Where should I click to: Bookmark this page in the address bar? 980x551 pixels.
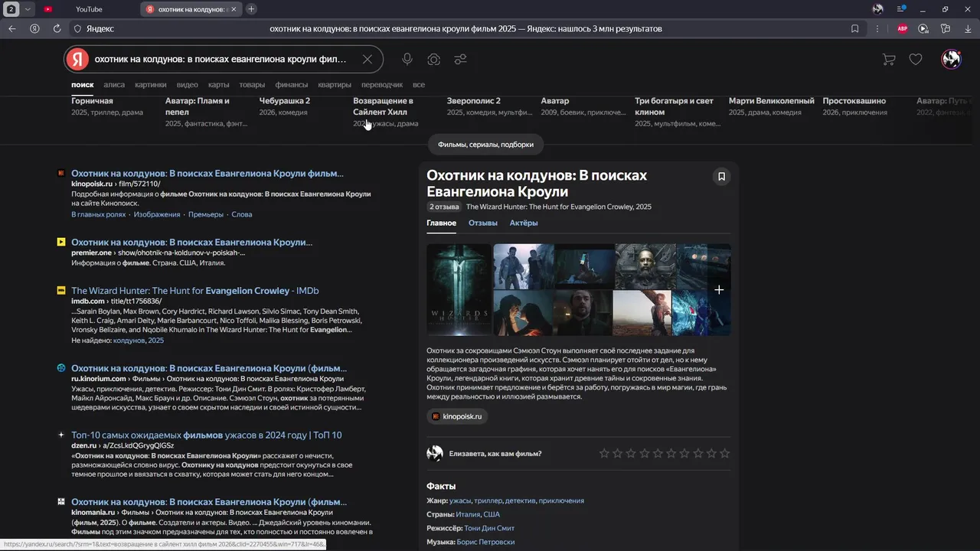[855, 28]
